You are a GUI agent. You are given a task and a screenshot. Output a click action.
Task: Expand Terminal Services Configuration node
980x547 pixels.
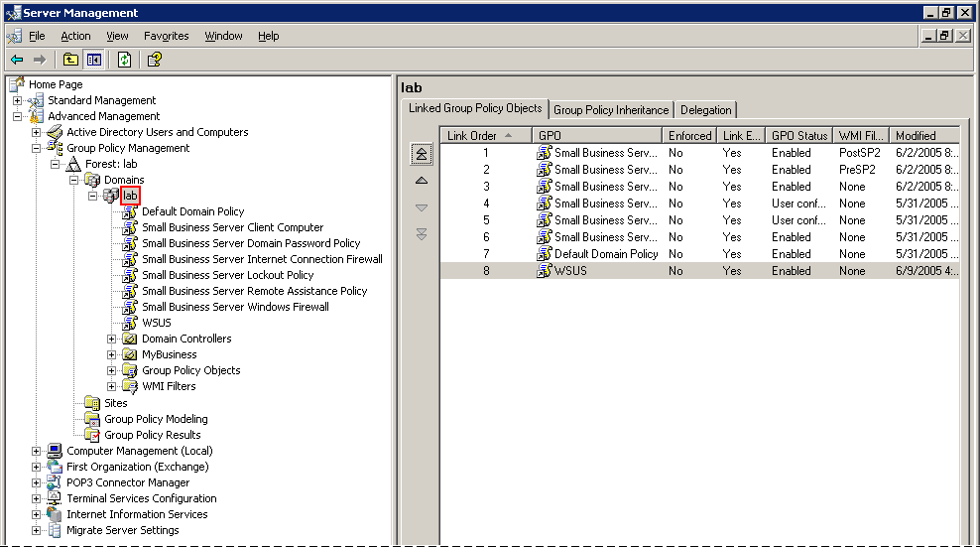(37, 498)
